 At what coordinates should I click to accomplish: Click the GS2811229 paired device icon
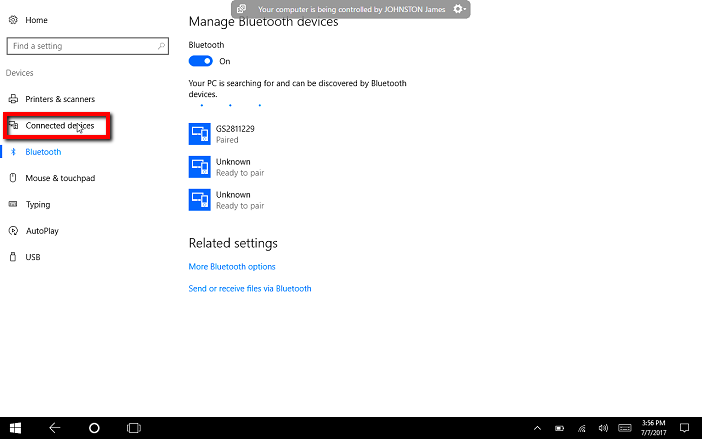[x=199, y=134]
